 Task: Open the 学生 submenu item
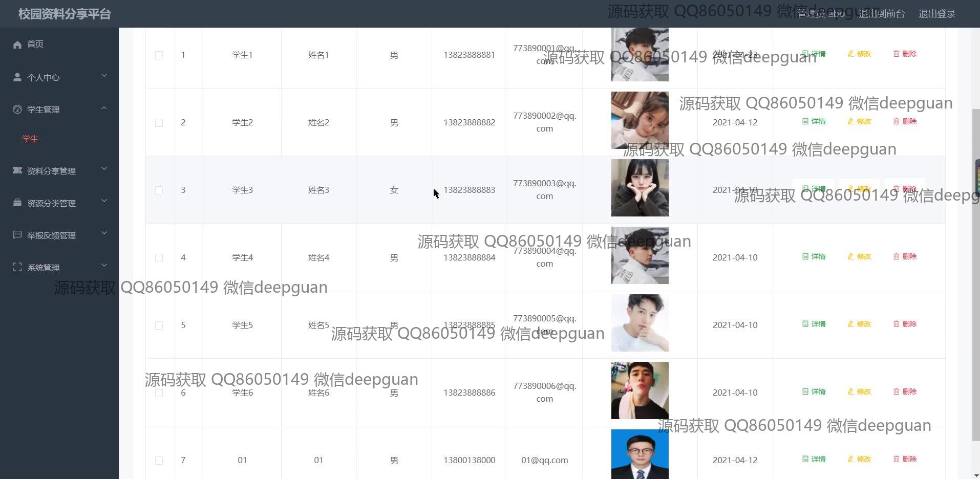pyautogui.click(x=30, y=139)
